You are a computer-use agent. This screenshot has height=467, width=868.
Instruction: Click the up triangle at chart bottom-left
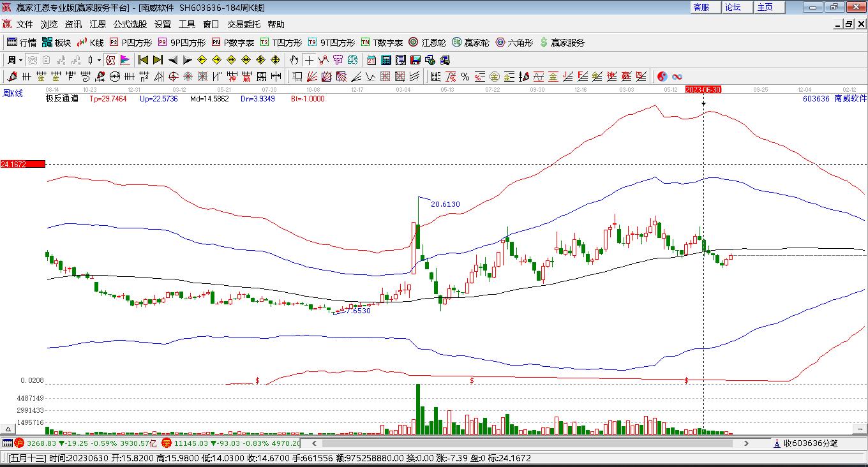point(9,429)
